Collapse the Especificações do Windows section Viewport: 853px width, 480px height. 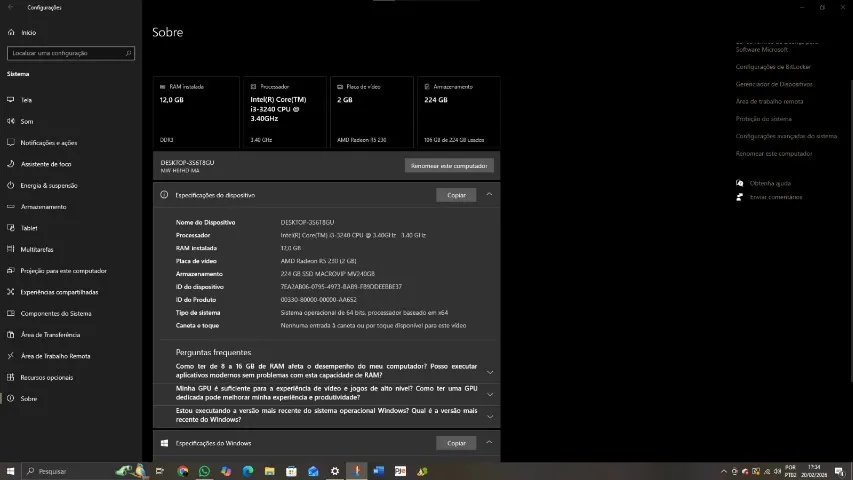click(489, 443)
